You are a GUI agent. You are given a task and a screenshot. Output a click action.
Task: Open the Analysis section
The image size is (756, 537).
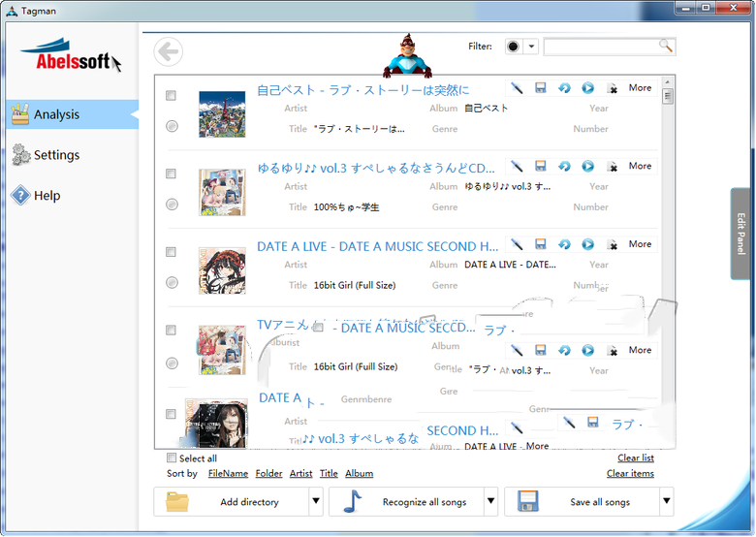tap(73, 114)
